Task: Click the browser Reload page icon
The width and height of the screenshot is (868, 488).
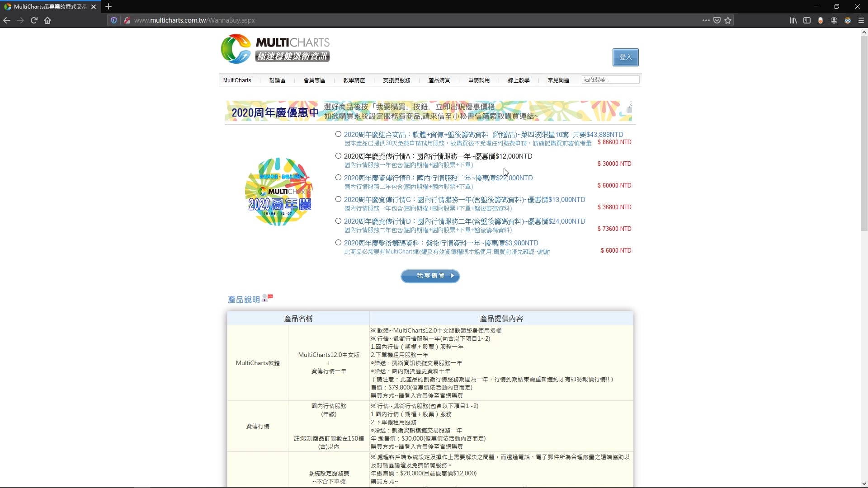Action: [34, 20]
